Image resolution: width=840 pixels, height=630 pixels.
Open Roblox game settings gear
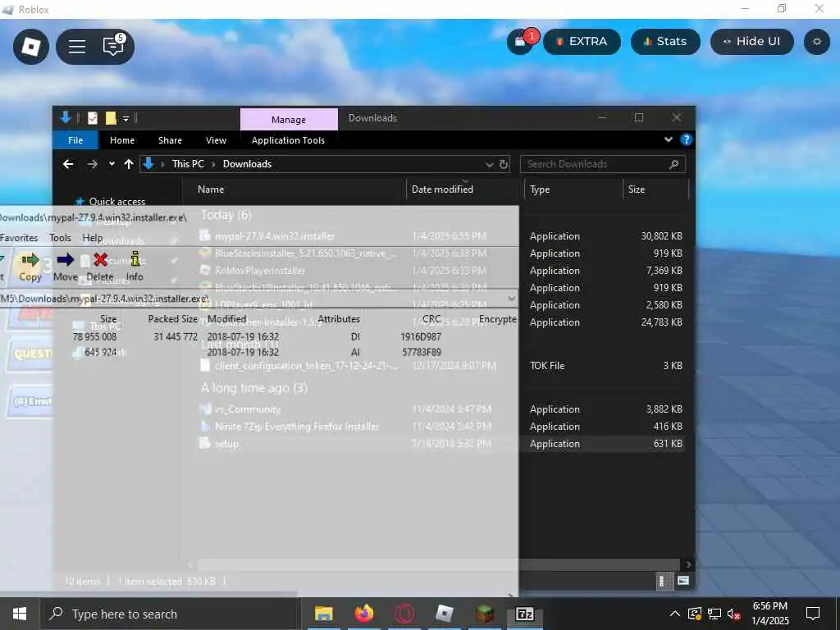pyautogui.click(x=817, y=42)
